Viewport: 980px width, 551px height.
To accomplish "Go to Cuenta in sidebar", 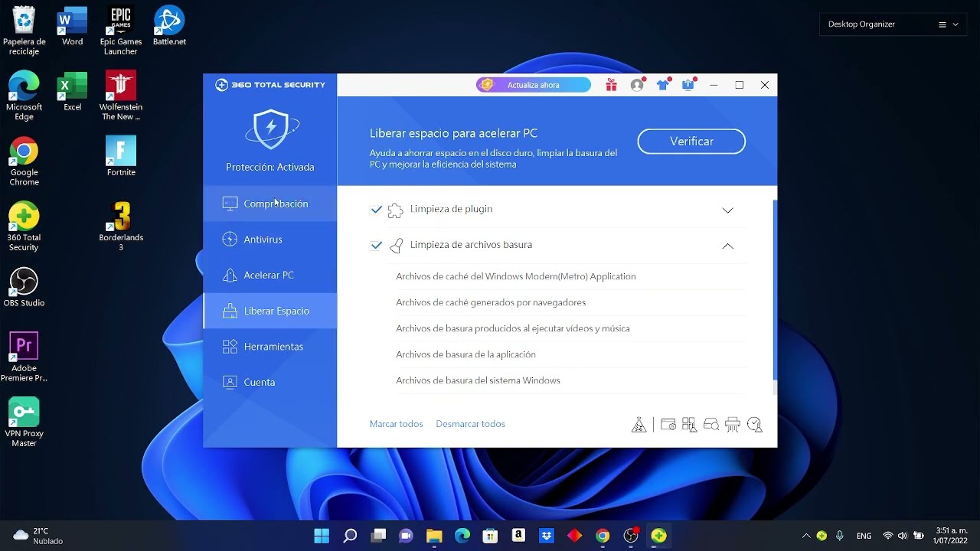I will click(270, 382).
